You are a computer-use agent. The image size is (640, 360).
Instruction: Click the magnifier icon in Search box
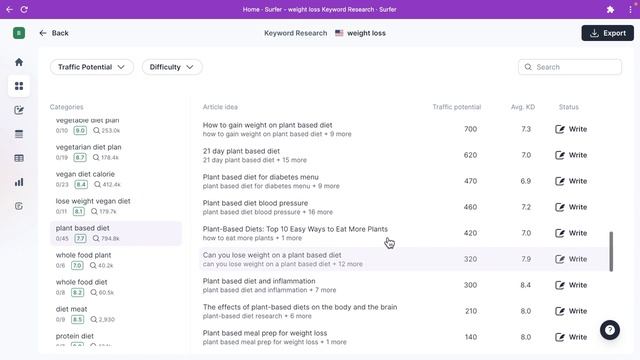[528, 67]
